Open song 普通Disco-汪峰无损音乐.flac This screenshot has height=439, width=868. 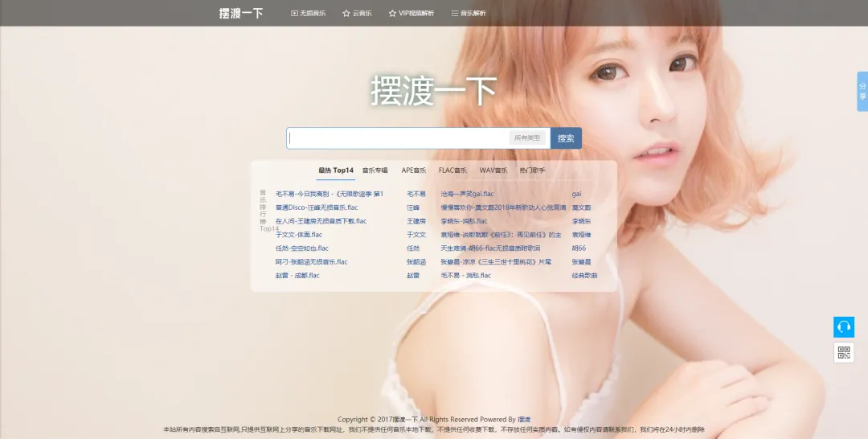pyautogui.click(x=317, y=207)
